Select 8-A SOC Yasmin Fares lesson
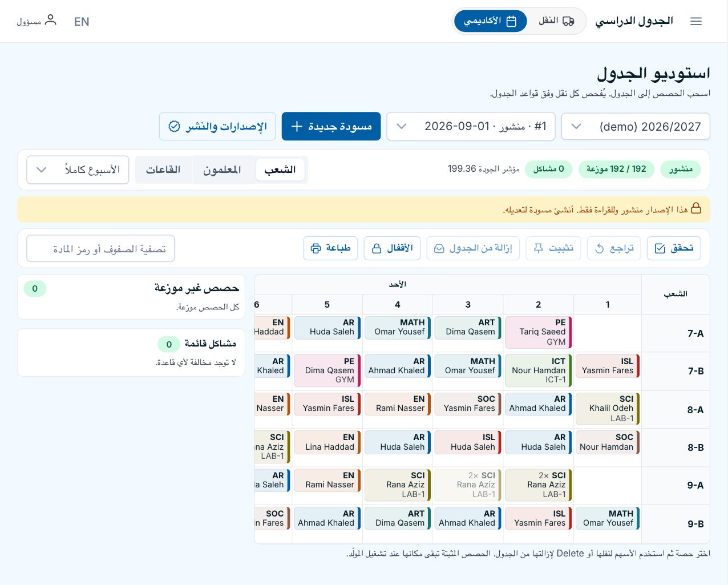728x585 pixels. pyautogui.click(x=468, y=404)
